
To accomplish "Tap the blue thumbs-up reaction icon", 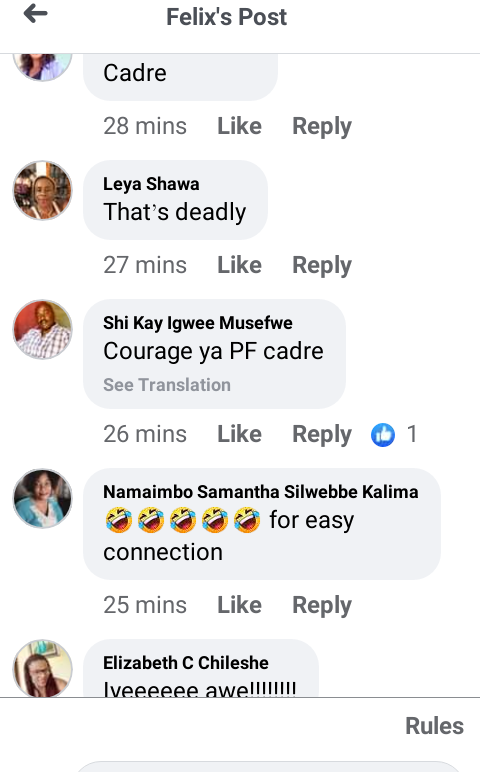I will [383, 435].
